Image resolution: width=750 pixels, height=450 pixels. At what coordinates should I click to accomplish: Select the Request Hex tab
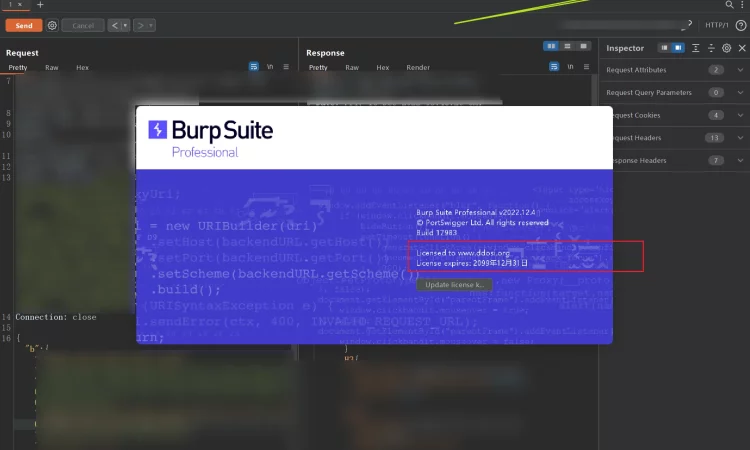click(82, 67)
